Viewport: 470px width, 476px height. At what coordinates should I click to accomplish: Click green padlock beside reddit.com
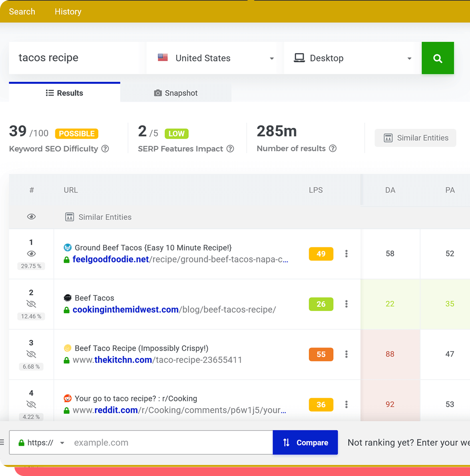[66, 411]
